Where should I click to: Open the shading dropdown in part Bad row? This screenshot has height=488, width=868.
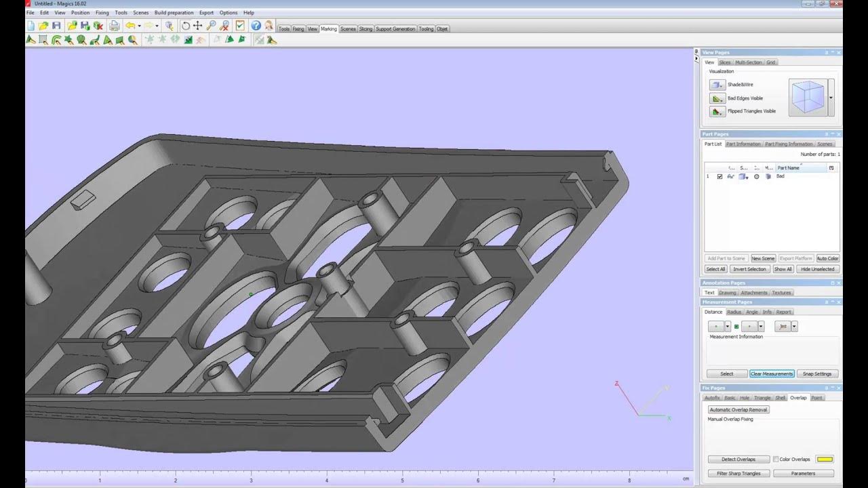coord(747,178)
